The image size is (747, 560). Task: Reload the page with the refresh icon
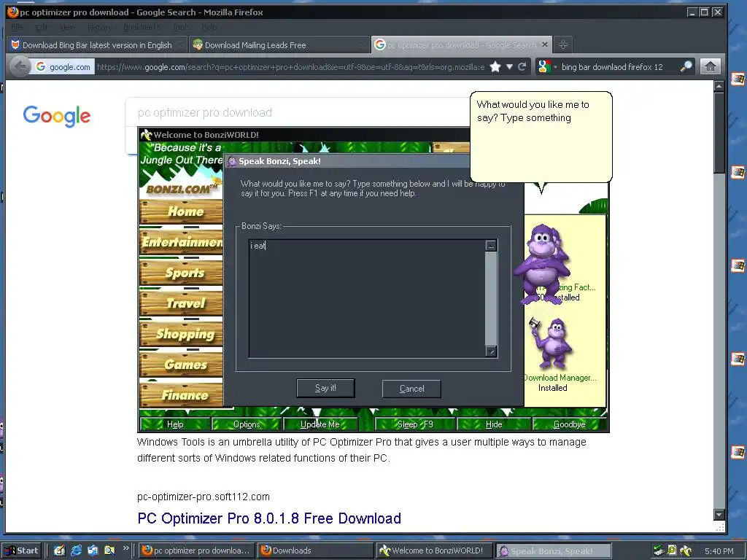click(x=522, y=66)
